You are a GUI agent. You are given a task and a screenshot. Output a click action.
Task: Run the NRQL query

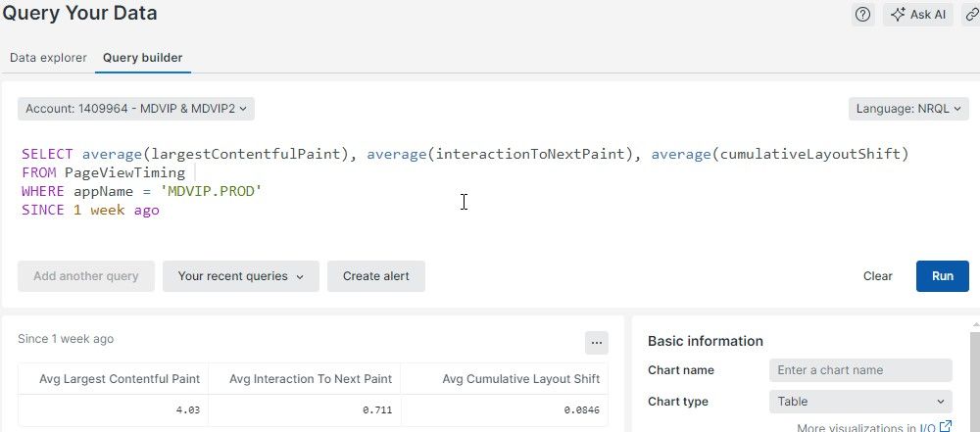point(943,276)
